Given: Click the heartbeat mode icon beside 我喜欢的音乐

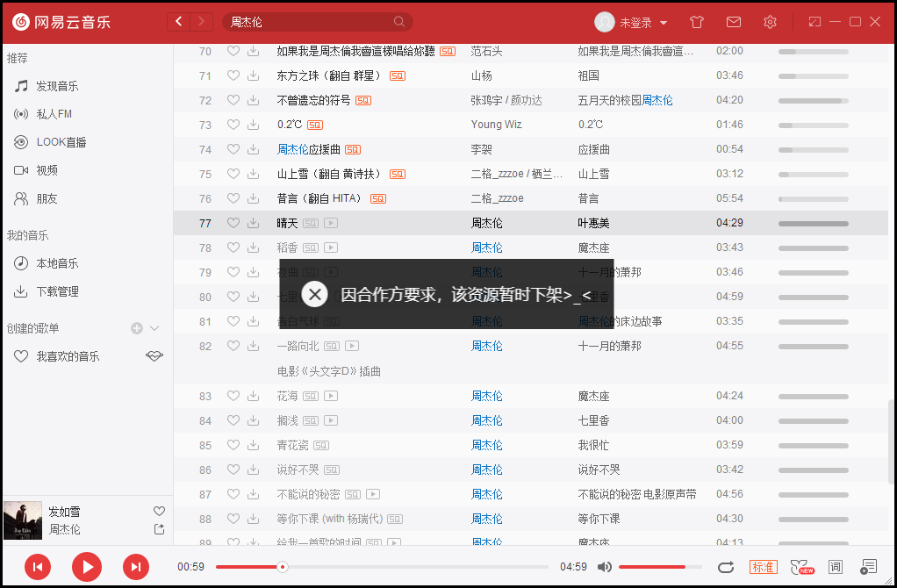Looking at the screenshot, I should pos(154,356).
